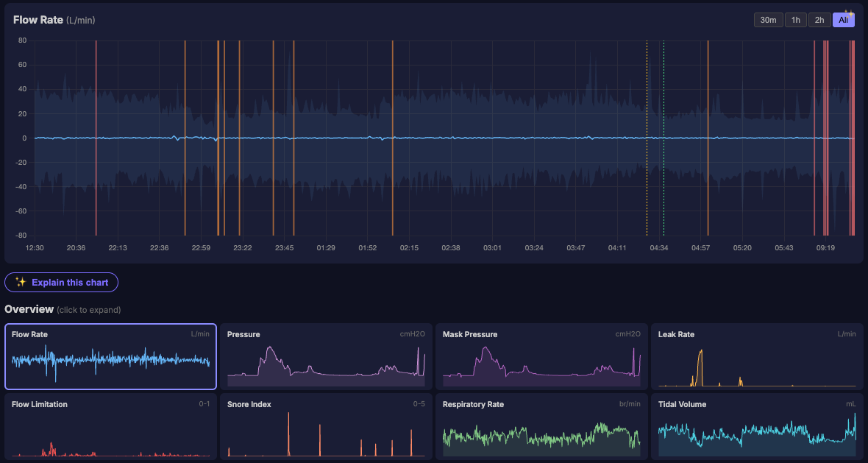Click the green dotted marker line
This screenshot has height=463, width=868.
664,138
